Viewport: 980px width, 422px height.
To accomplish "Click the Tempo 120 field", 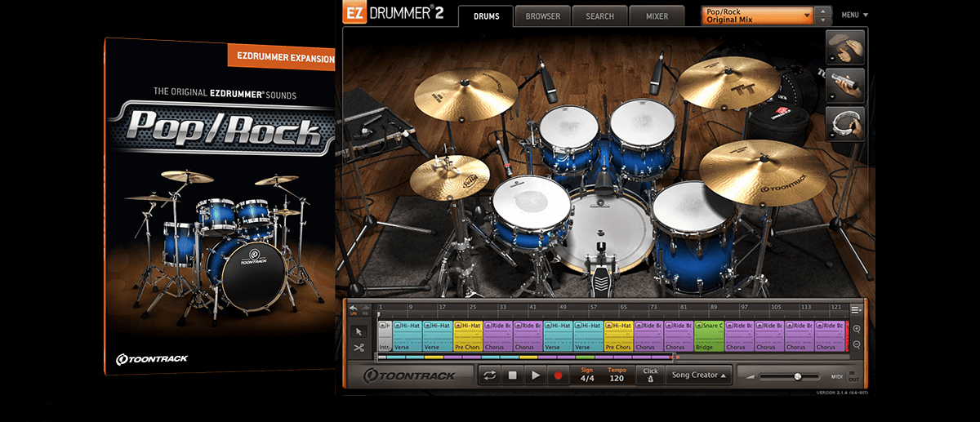I will point(617,375).
